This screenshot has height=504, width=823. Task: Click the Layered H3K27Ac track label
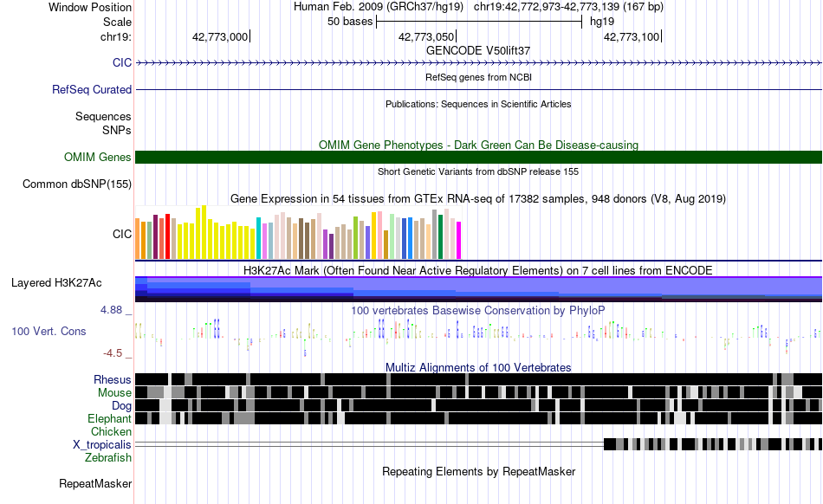(x=56, y=282)
